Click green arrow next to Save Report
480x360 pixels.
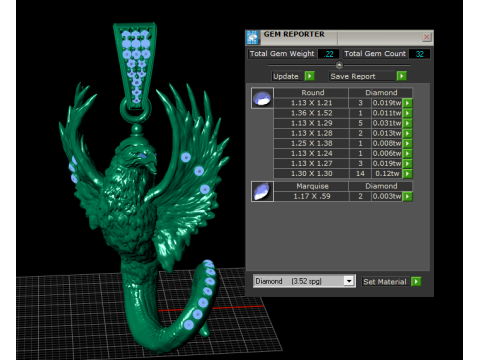[x=402, y=76]
